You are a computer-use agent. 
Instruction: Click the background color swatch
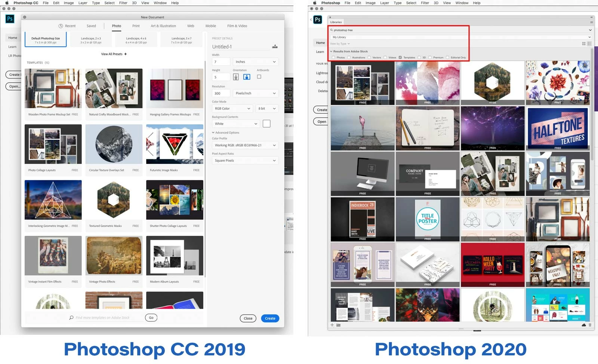pyautogui.click(x=266, y=124)
